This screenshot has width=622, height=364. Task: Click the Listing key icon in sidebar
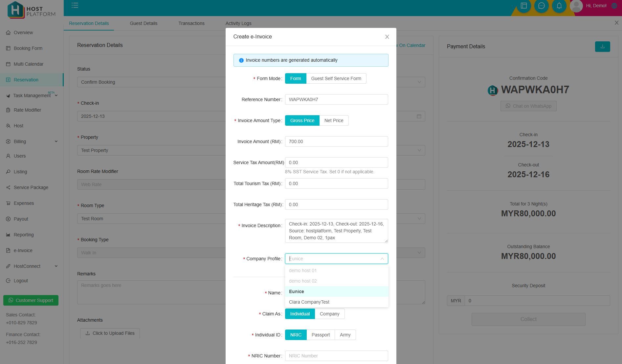coord(8,172)
